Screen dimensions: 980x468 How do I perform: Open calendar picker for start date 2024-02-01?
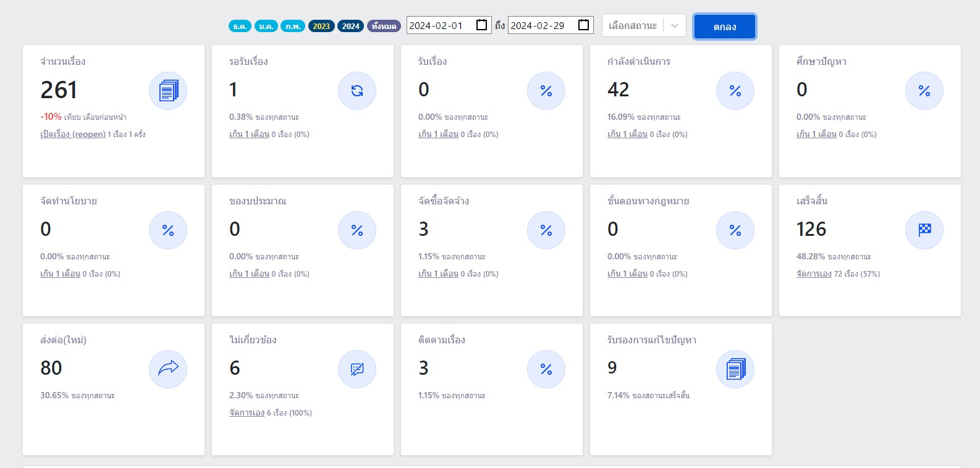[x=482, y=25]
